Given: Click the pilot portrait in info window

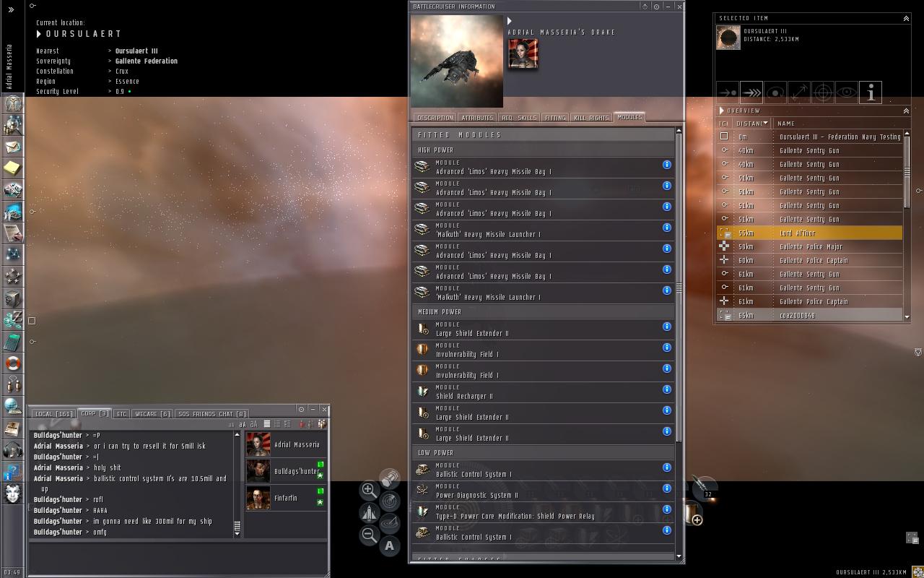Looking at the screenshot, I should point(523,53).
